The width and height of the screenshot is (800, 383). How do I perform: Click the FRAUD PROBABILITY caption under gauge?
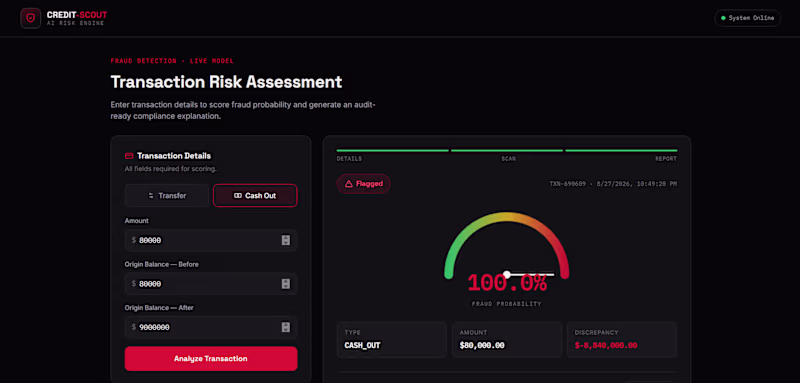coord(507,304)
